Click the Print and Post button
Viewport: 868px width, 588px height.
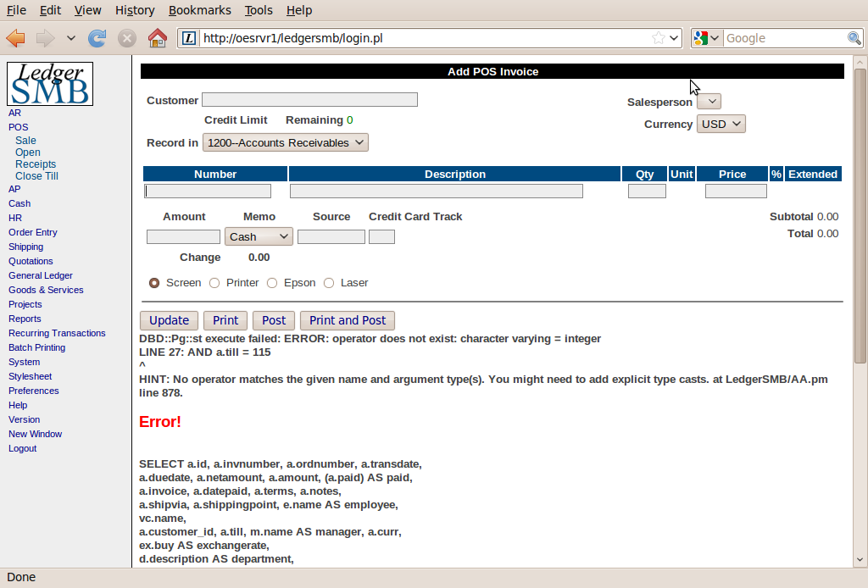[x=347, y=320]
